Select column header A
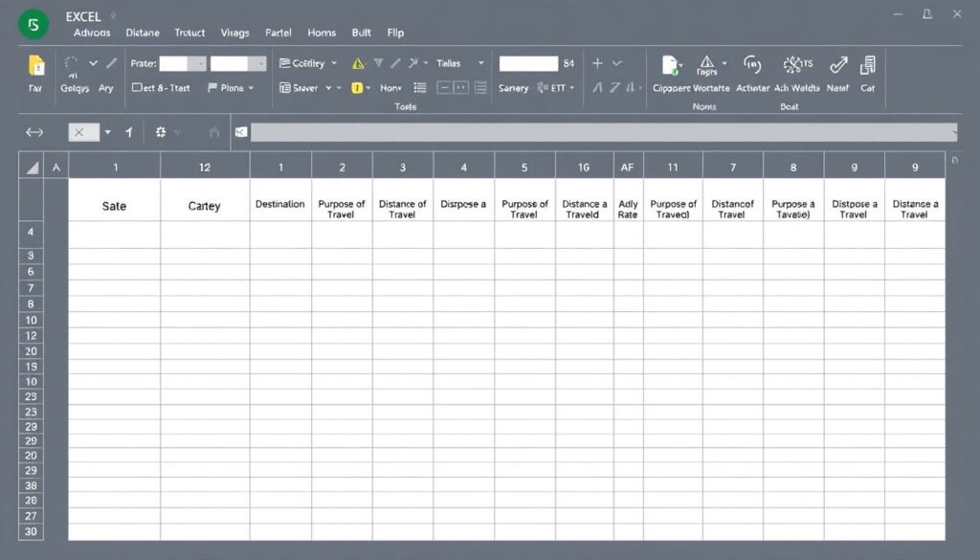 (56, 167)
